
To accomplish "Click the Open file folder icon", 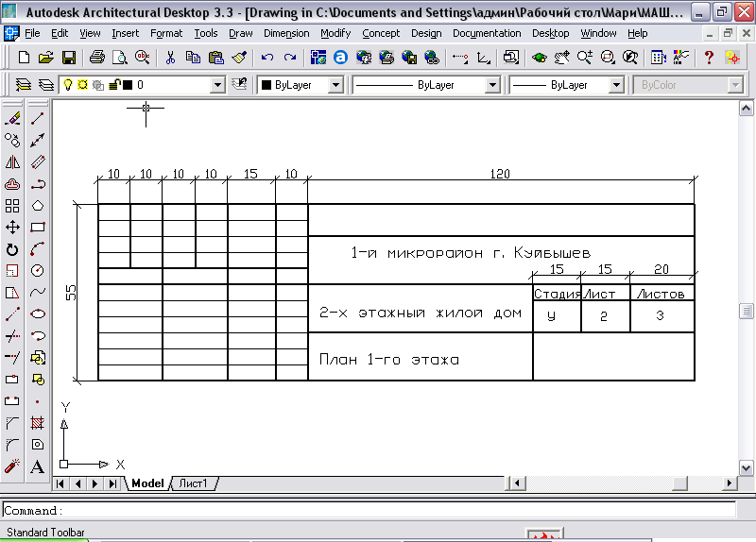I will pos(45,58).
